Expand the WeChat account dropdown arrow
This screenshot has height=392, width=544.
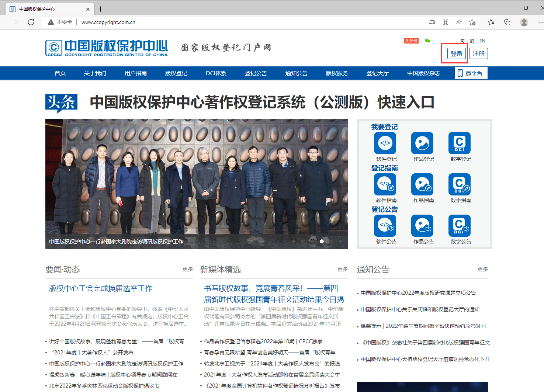tap(433, 41)
